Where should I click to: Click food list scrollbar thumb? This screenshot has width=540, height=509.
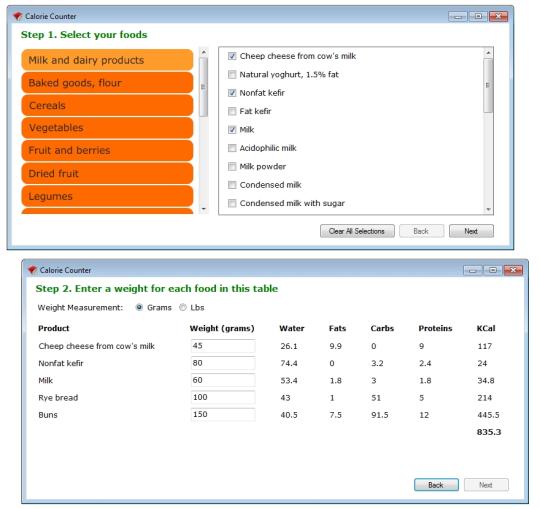[488, 85]
